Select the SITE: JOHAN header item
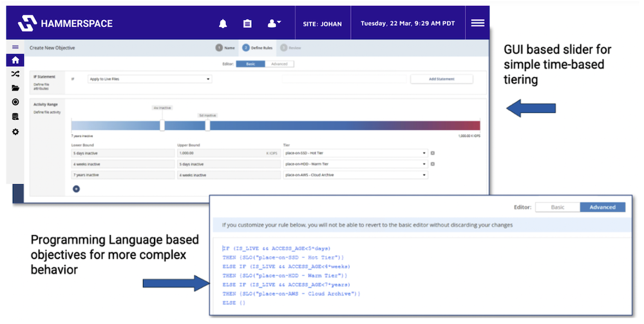Screen dimensions: 644x324 click(323, 24)
